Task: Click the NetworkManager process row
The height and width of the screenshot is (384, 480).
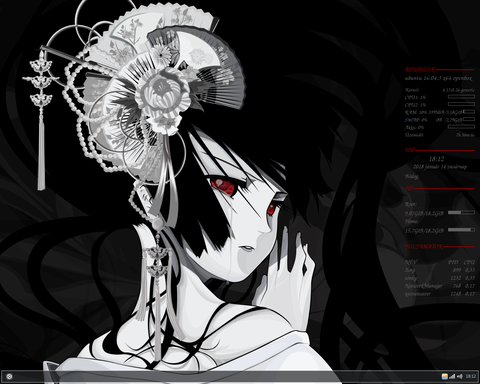Action: coord(440,286)
